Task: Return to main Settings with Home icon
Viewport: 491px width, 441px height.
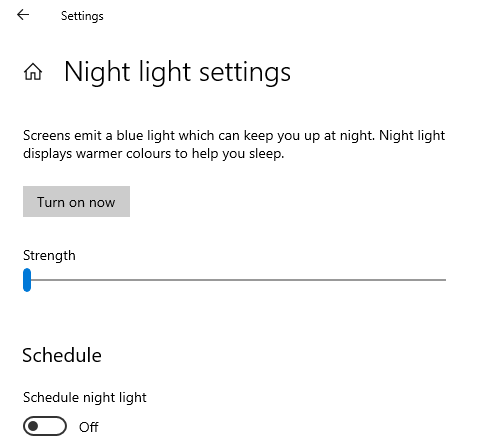Action: 33,72
